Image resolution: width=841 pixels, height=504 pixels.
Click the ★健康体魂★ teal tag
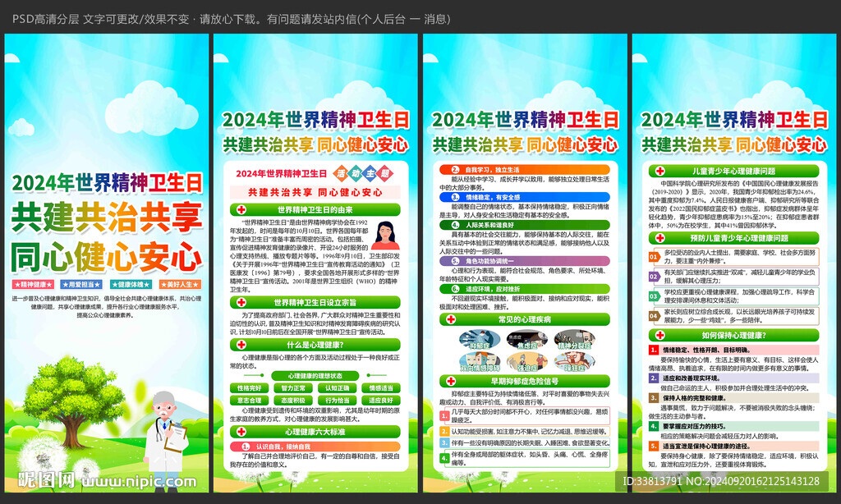click(x=131, y=284)
